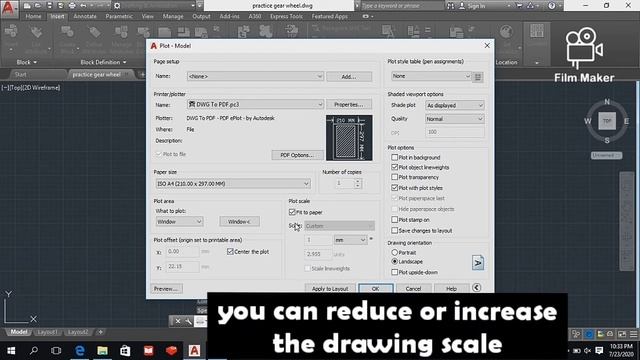
Task: Open the AutoCAD Help question-mark icon
Action: (x=551, y=6)
